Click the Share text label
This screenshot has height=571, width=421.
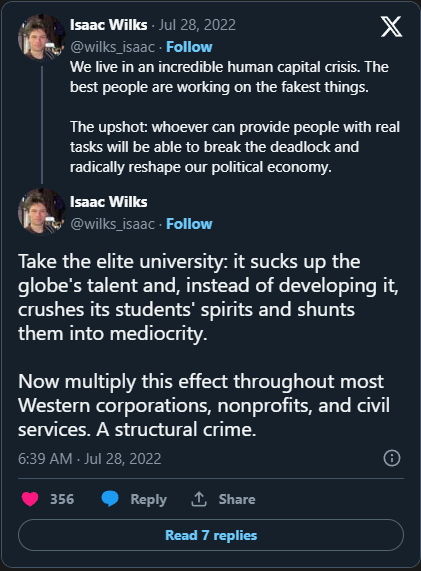click(237, 499)
